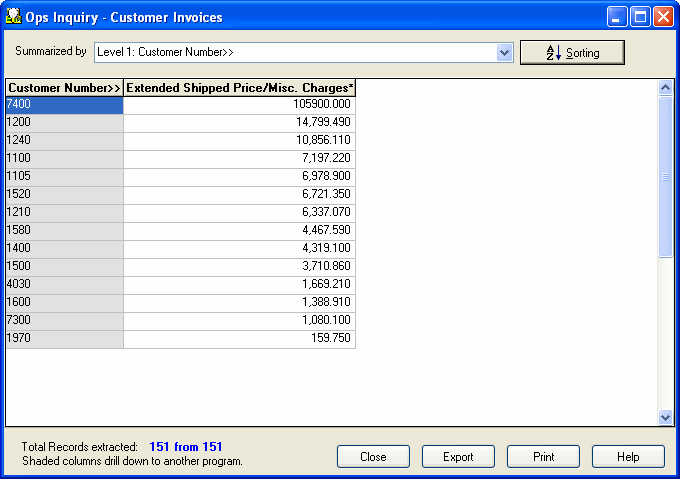
Task: Click the 3,710.860 amount cell
Action: point(240,267)
